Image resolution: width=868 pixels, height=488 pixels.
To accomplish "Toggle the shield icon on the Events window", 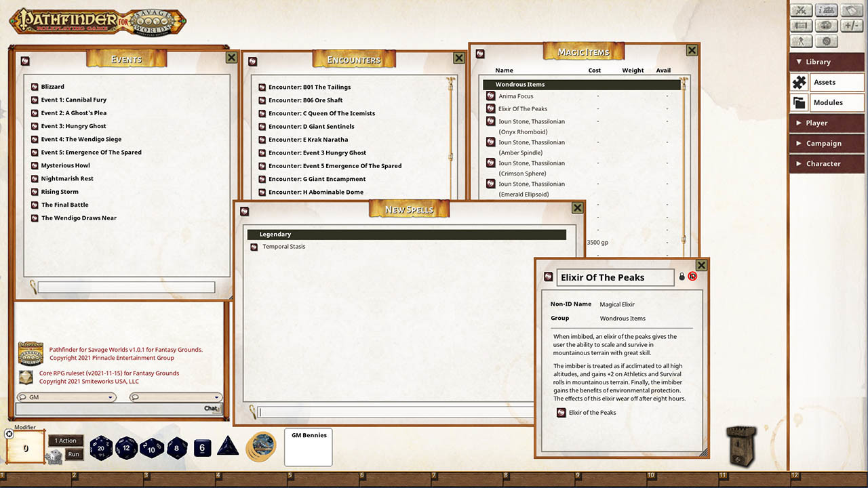I will click(25, 60).
